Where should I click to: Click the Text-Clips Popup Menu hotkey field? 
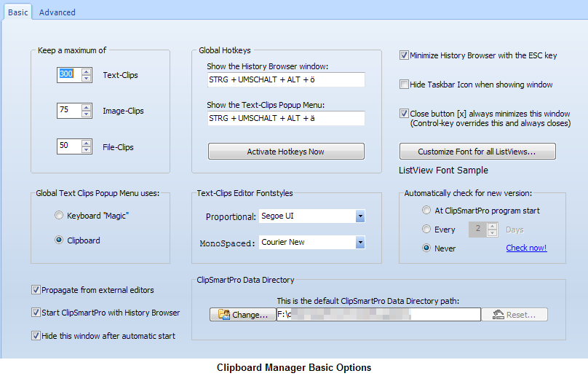point(285,118)
